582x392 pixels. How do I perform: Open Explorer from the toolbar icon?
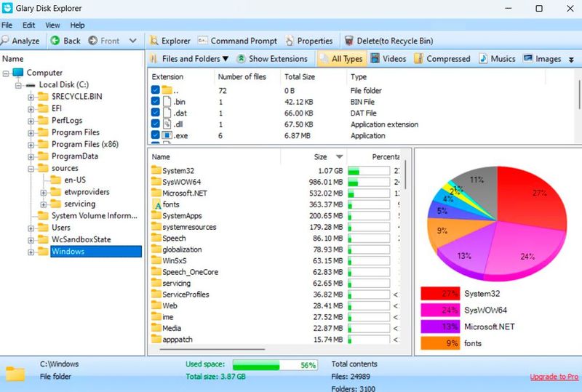coord(154,41)
